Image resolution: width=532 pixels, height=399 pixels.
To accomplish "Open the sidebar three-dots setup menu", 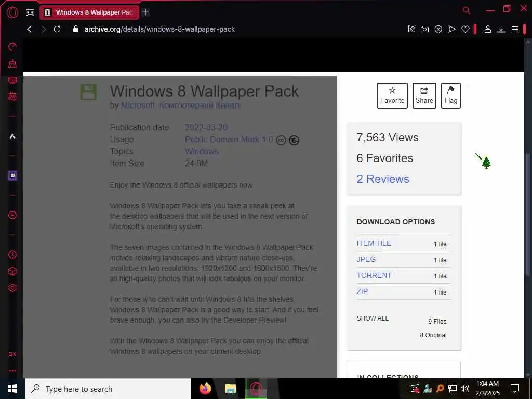I will tap(12, 371).
